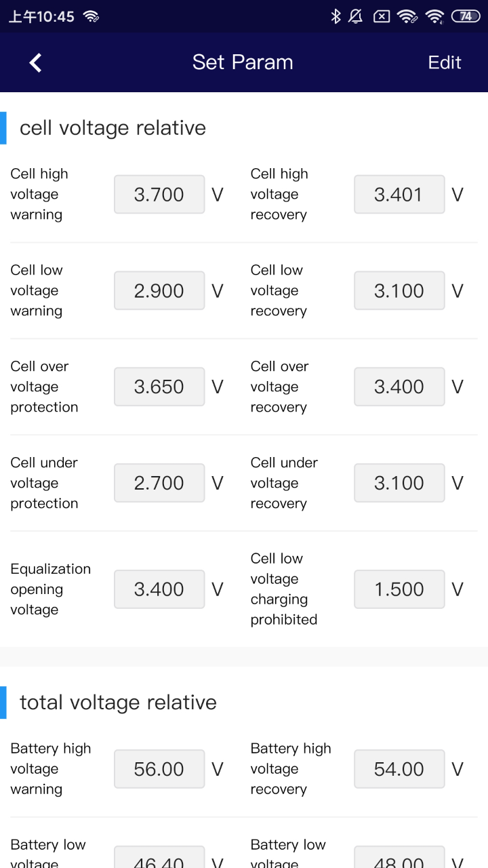The image size is (488, 868).
Task: Select Cell high voltage recovery field
Action: [x=399, y=195]
